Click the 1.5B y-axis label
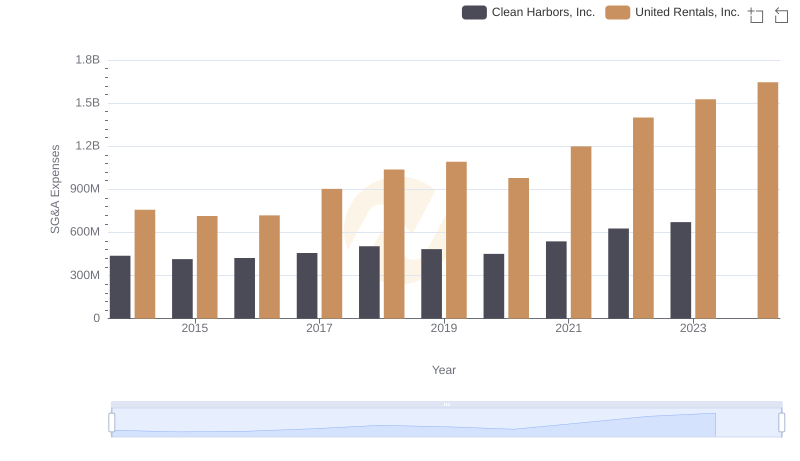 click(87, 103)
